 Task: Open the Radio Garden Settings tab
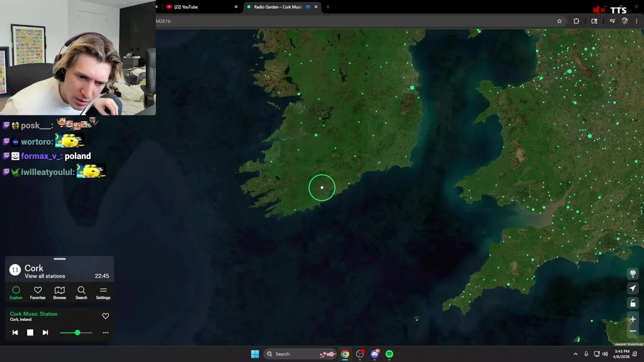[103, 293]
